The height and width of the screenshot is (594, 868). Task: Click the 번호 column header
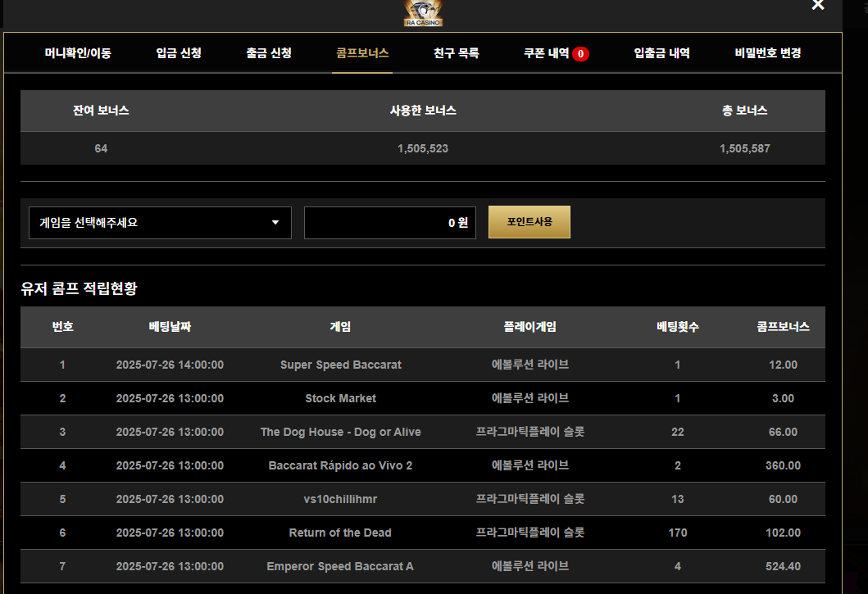[62, 327]
